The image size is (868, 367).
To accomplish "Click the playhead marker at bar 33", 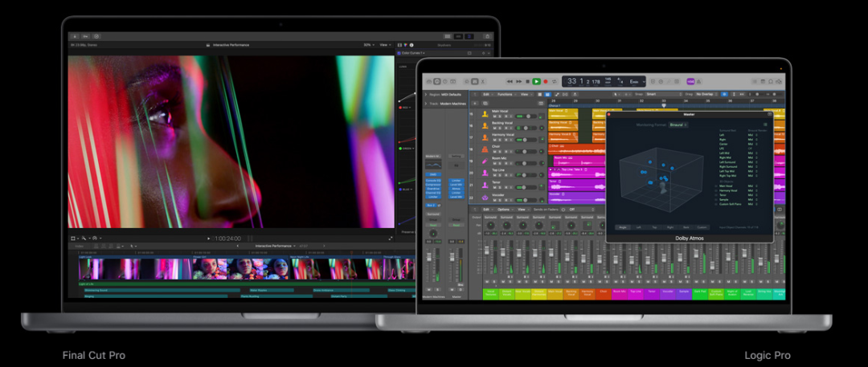I will point(664,106).
